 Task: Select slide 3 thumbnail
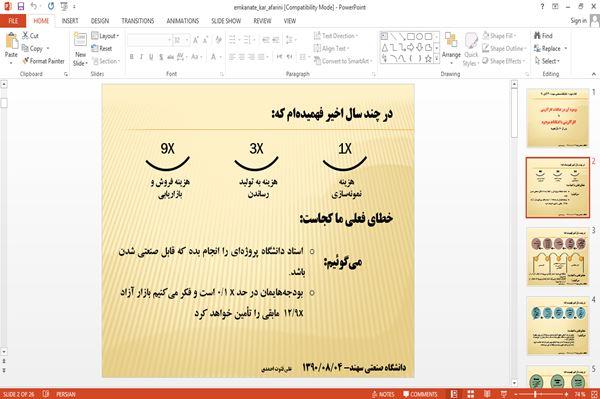coord(558,257)
